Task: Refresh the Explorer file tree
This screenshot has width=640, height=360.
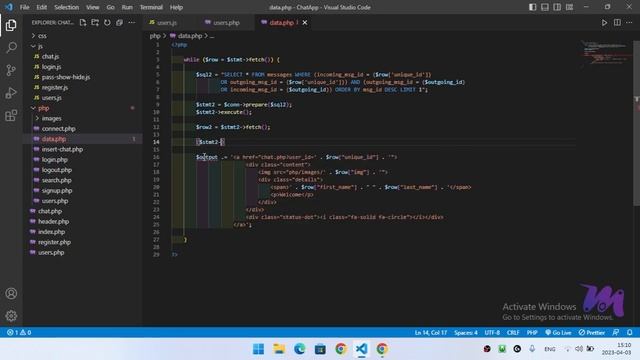Action: 107,22
